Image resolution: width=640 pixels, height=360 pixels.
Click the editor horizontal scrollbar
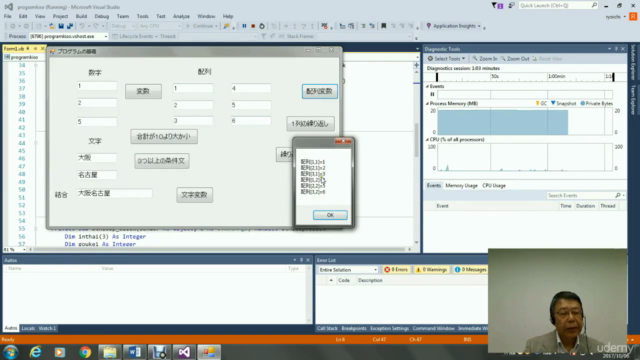220,249
